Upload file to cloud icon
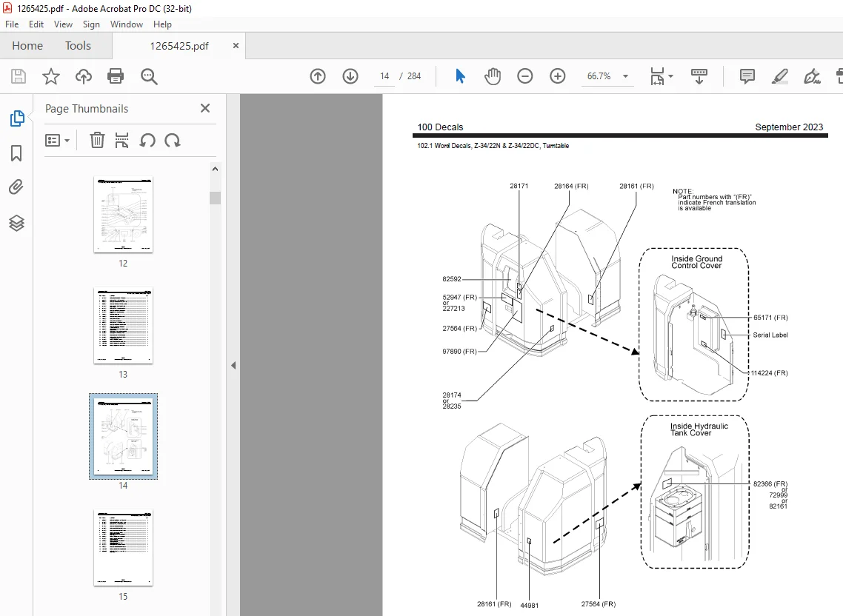This screenshot has height=616, width=843. pyautogui.click(x=83, y=76)
